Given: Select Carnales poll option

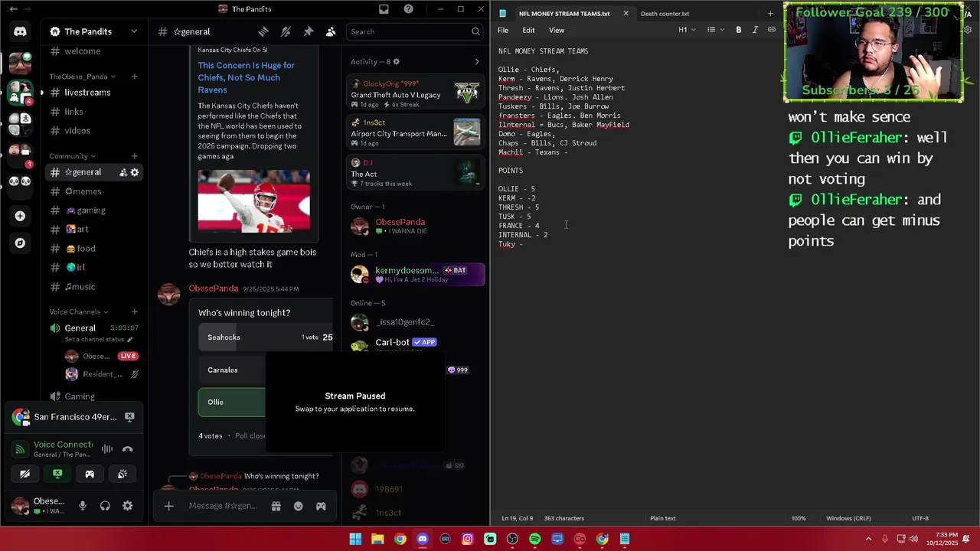Looking at the screenshot, I should coord(232,370).
